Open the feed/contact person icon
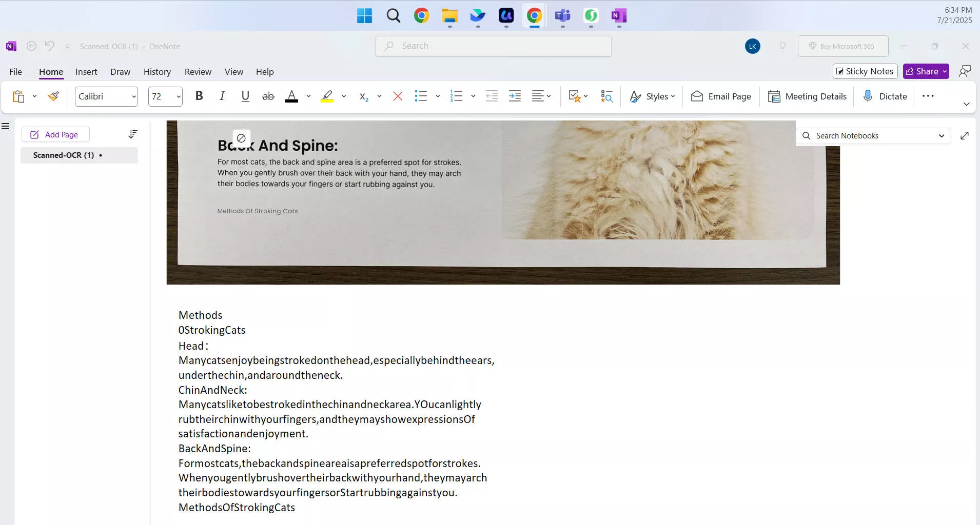Screen dimensions: 980x525 (965, 71)
